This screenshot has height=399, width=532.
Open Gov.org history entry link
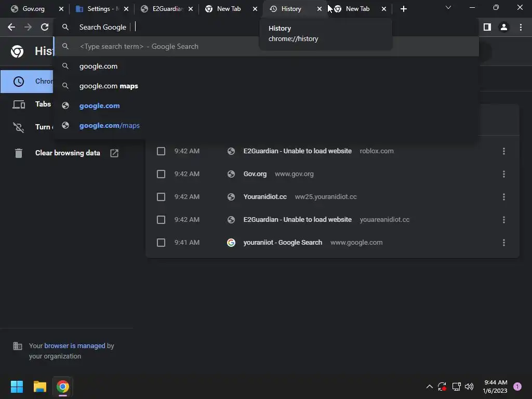point(255,174)
